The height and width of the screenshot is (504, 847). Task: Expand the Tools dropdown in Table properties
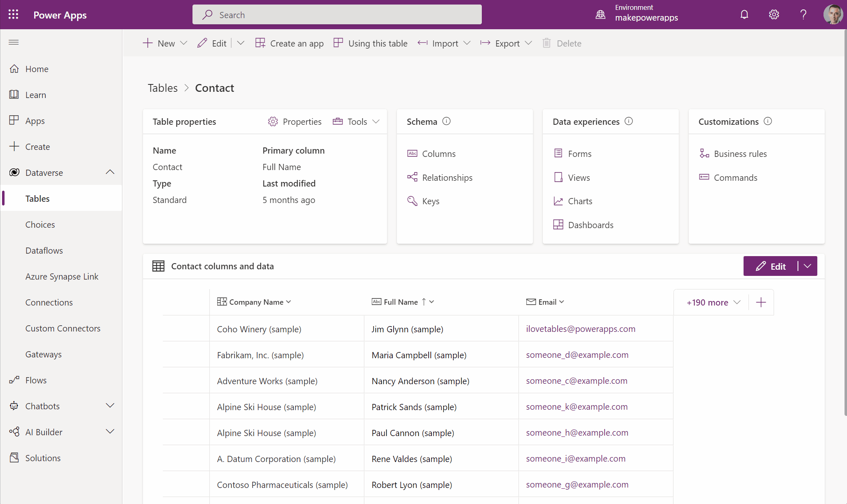(x=357, y=121)
